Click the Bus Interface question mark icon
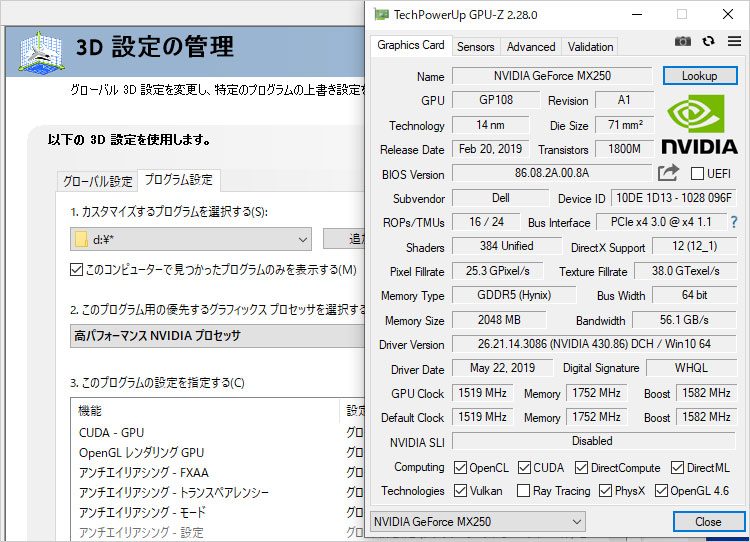This screenshot has width=750, height=542. click(x=734, y=222)
